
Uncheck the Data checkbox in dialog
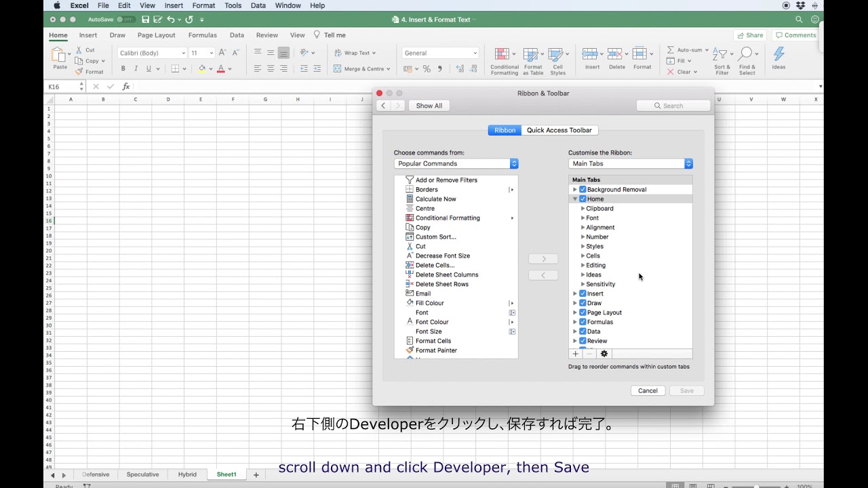[583, 331]
